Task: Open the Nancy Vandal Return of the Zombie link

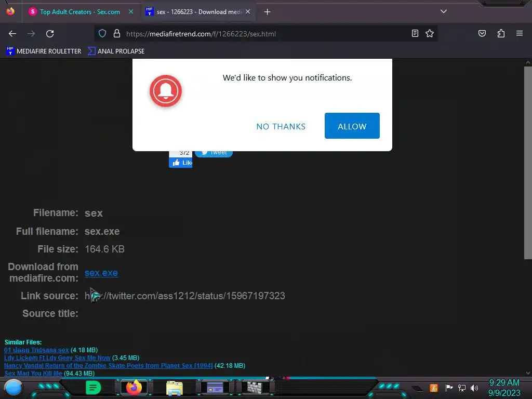Action: [108, 365]
